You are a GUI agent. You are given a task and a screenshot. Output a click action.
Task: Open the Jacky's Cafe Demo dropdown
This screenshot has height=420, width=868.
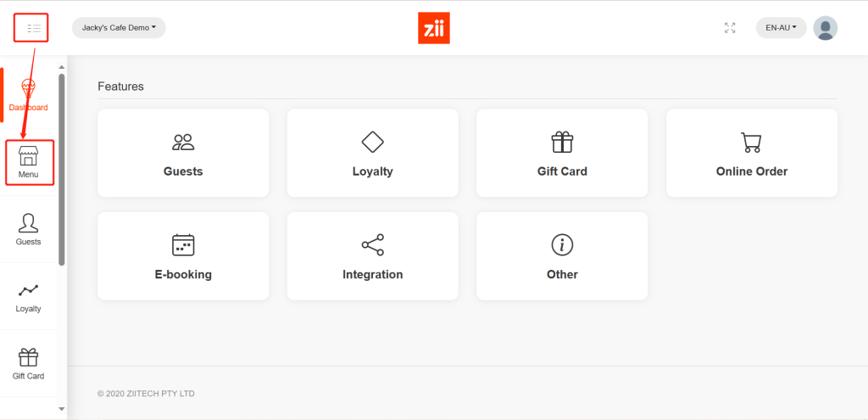click(x=119, y=28)
